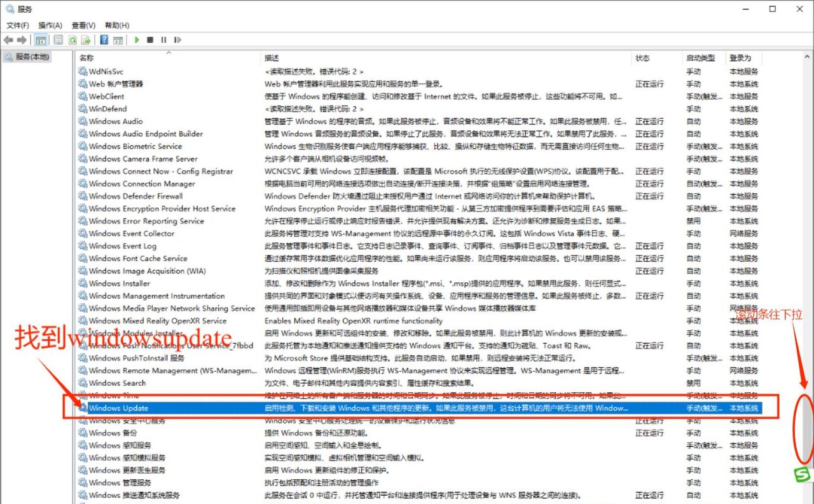
Task: Click the back navigation arrow
Action: (x=8, y=40)
